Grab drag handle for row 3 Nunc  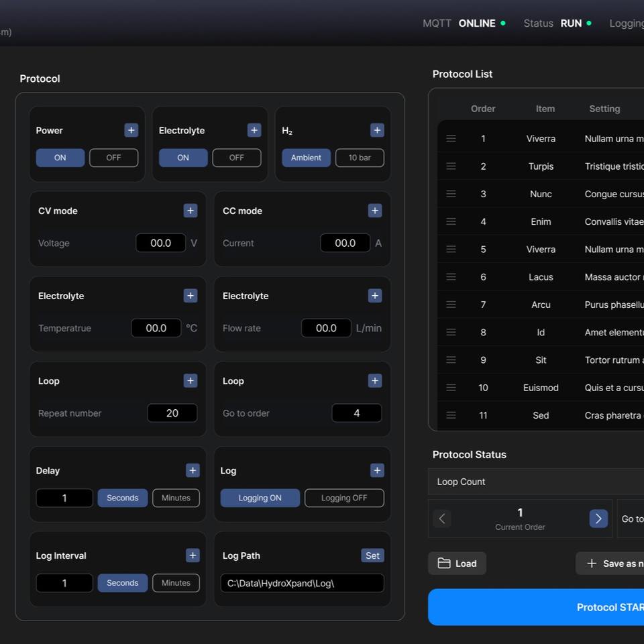tap(451, 194)
